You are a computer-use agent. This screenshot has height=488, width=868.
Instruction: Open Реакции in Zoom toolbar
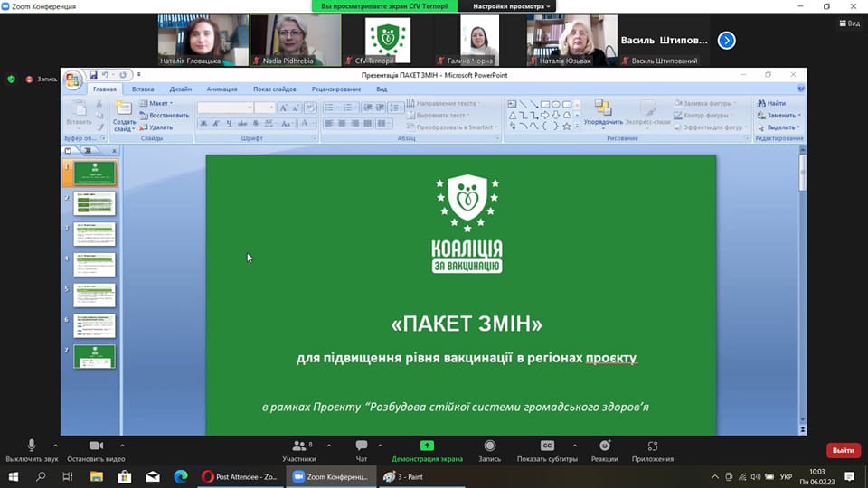604,450
